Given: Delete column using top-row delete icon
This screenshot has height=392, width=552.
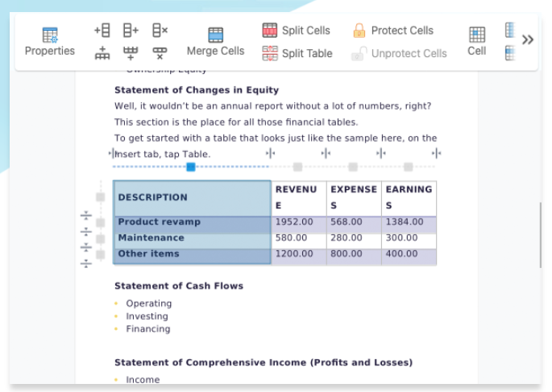Looking at the screenshot, I should 160,31.
